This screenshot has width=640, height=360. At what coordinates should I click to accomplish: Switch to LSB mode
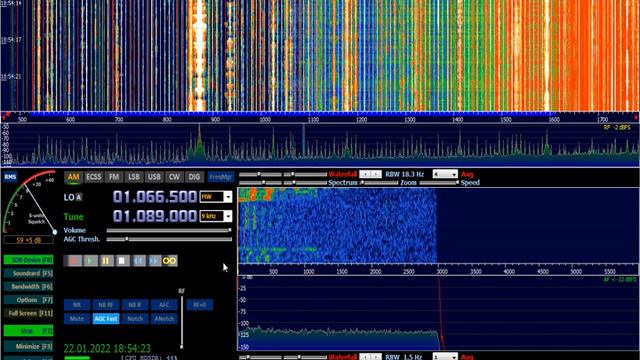point(134,177)
